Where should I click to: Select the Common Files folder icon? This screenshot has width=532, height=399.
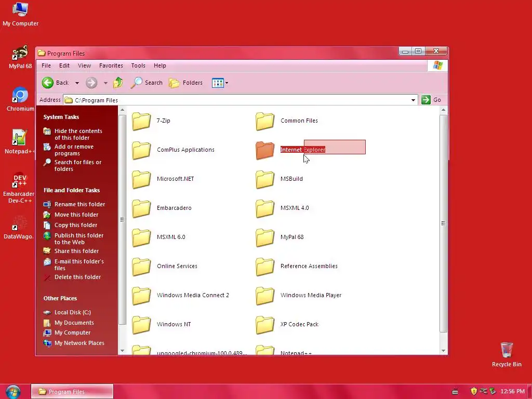pos(264,121)
